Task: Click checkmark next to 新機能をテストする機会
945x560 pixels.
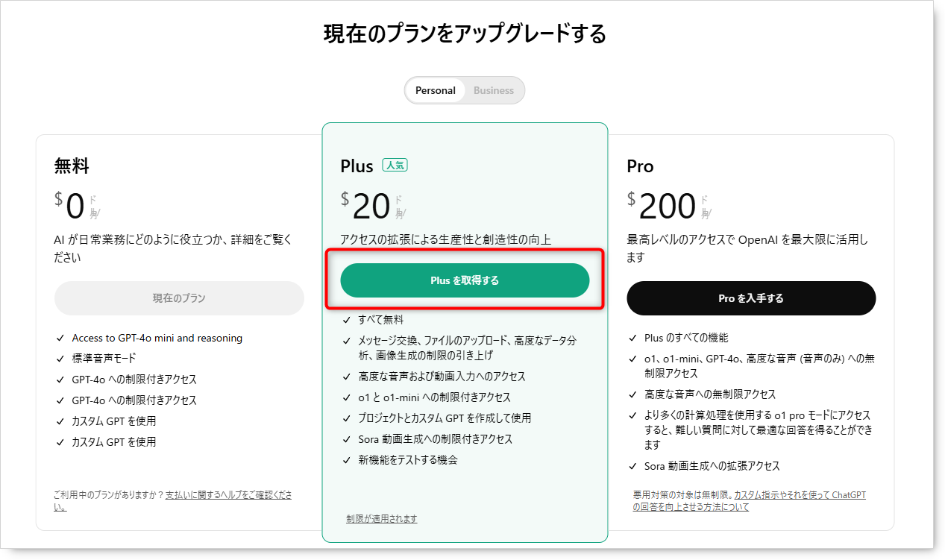Action: point(346,460)
